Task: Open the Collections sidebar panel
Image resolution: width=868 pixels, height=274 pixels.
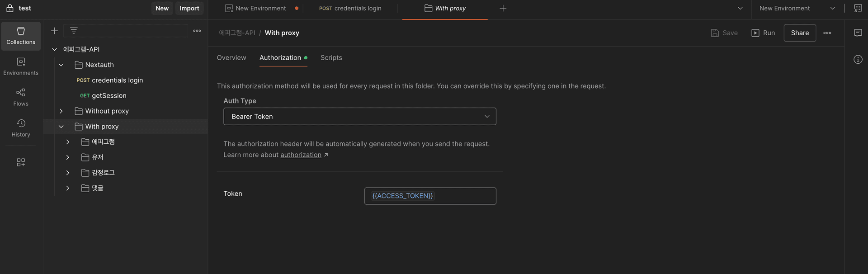Action: [21, 36]
